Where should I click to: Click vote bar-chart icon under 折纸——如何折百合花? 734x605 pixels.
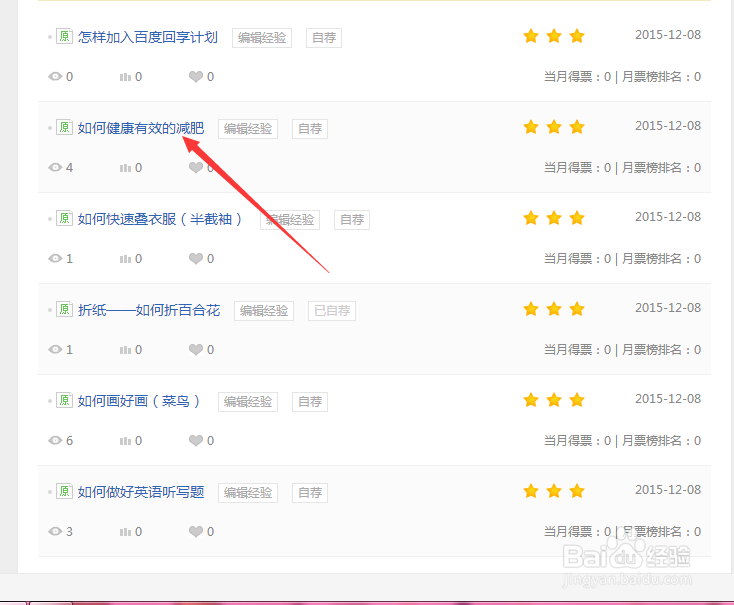pyautogui.click(x=125, y=350)
